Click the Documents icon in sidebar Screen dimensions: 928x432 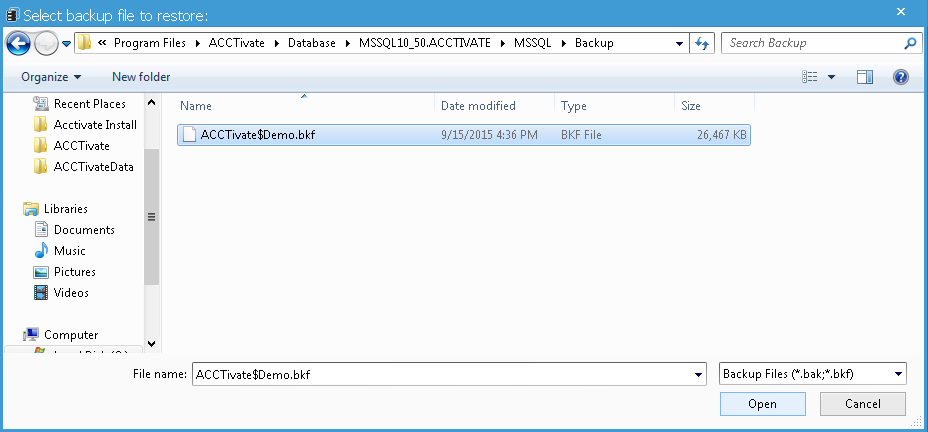point(41,230)
